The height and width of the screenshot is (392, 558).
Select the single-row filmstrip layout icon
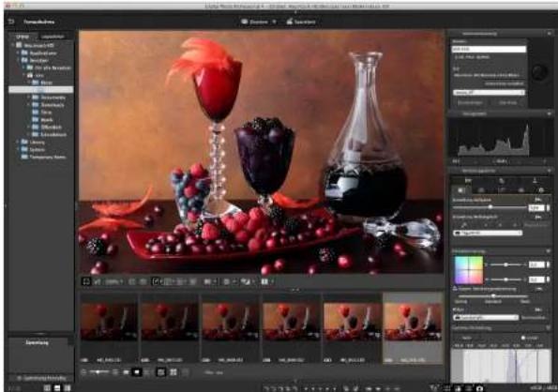161,372
